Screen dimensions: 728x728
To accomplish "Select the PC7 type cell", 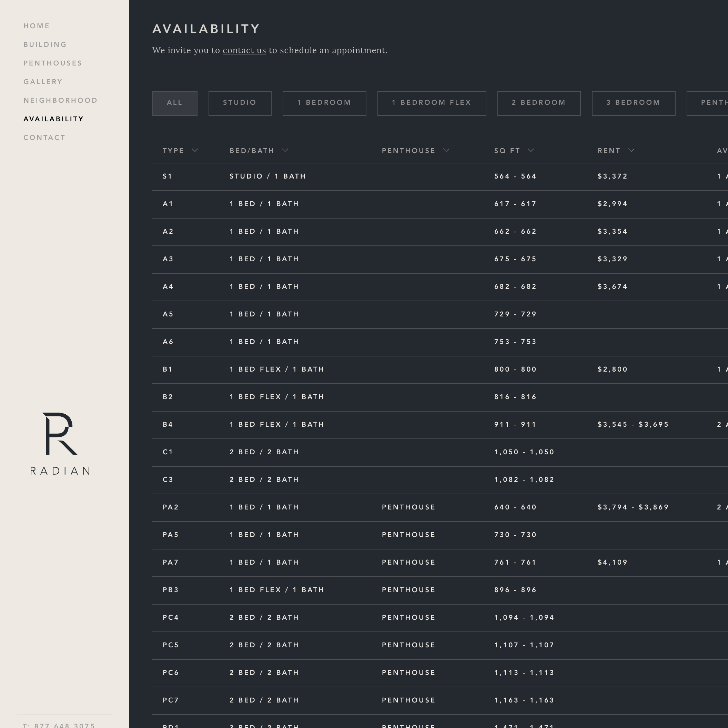I will coord(171,700).
